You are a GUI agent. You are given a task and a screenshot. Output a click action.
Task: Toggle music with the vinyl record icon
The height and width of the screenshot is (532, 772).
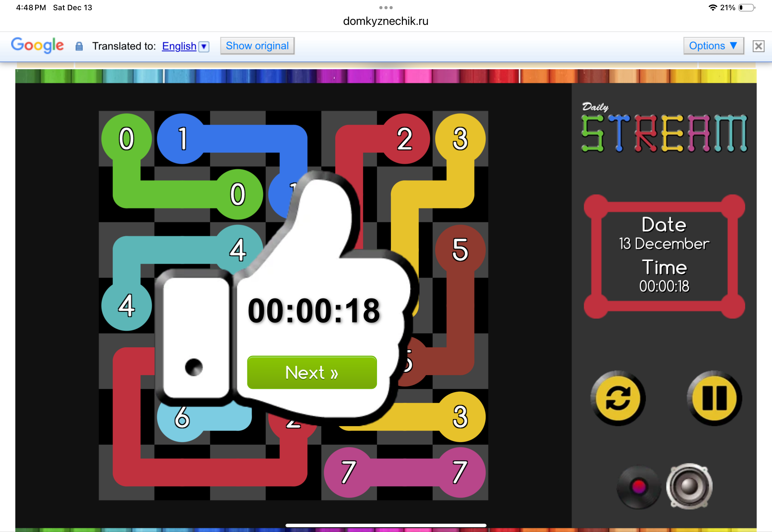pyautogui.click(x=638, y=487)
